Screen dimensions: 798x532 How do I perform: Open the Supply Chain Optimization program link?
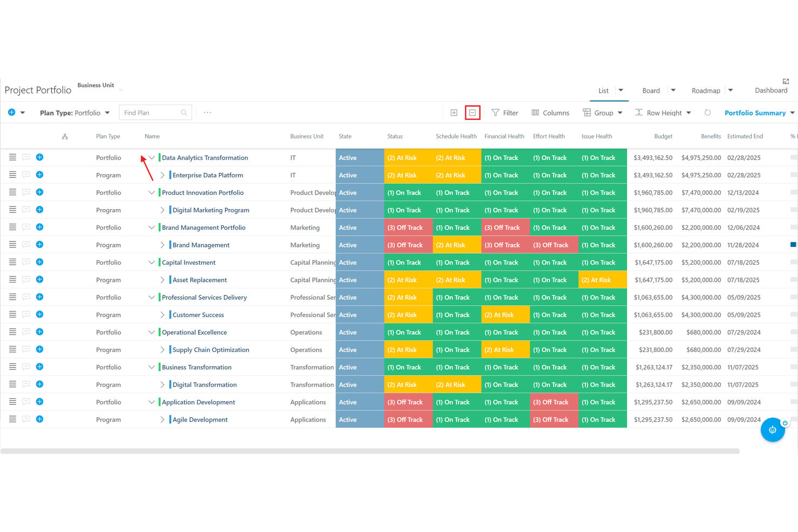click(x=211, y=350)
